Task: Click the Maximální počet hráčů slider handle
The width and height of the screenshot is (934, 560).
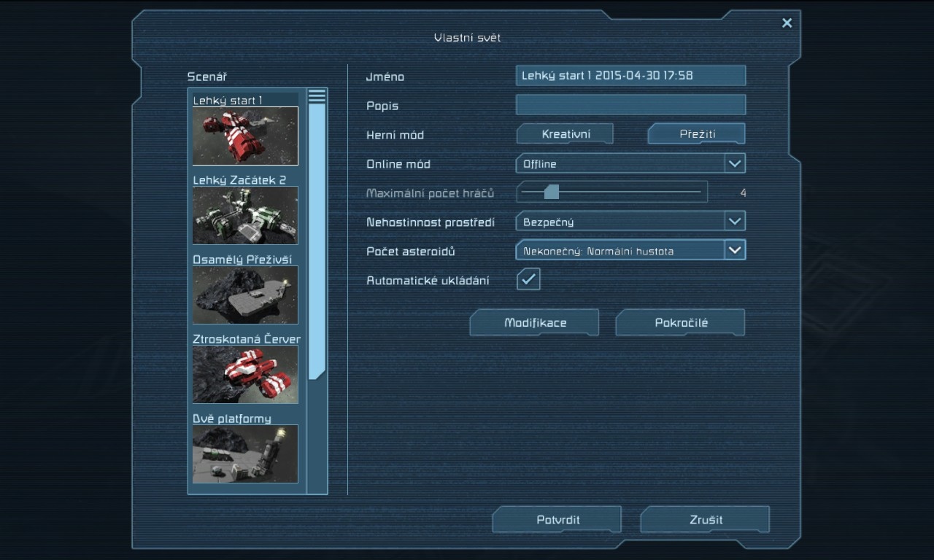Action: pos(552,192)
